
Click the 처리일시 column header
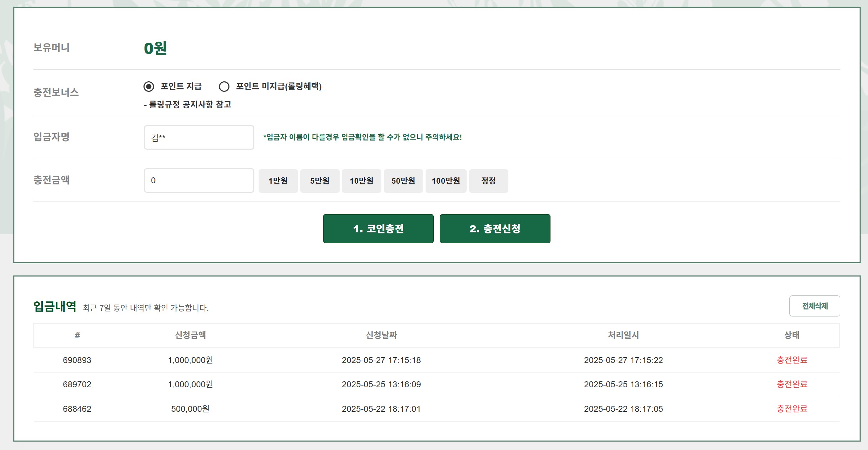click(623, 335)
